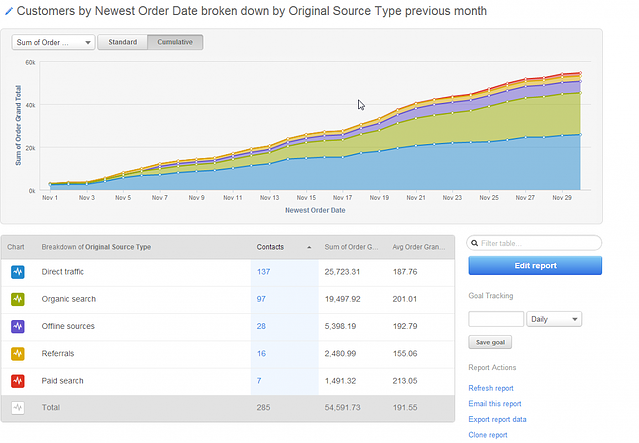
Task: Open the Export report data link
Action: 497,419
